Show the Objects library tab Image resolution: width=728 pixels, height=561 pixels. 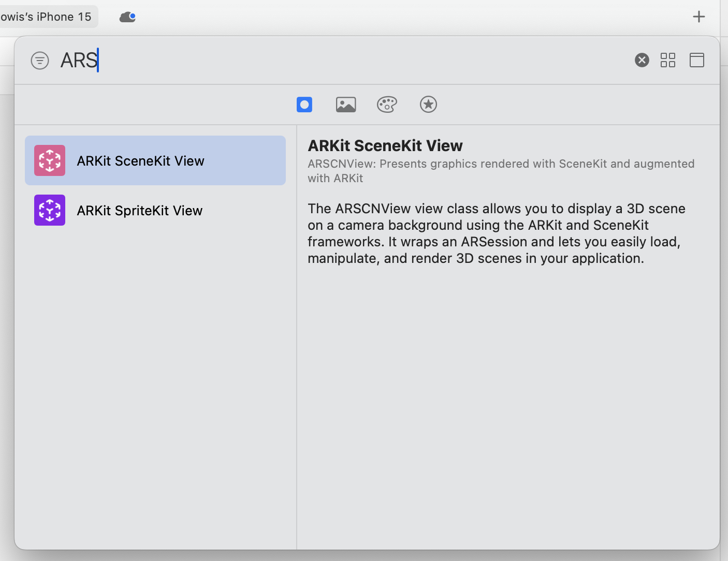(304, 105)
